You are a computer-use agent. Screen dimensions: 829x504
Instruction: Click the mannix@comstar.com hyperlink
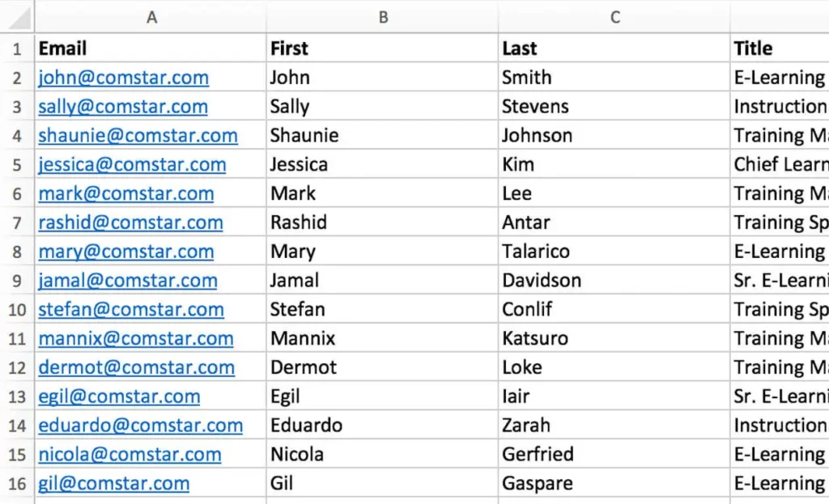point(135,339)
